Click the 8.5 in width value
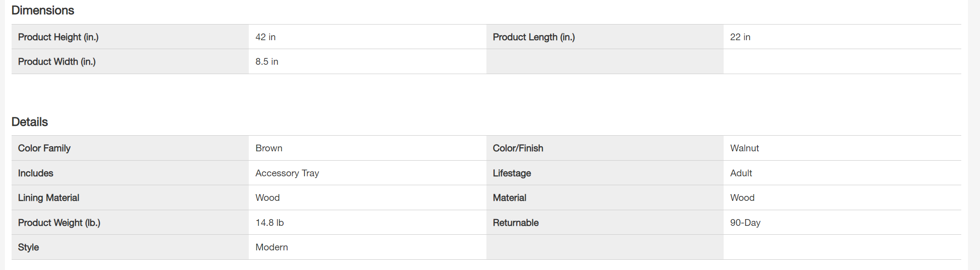Viewport: 980px width, 270px height. click(267, 62)
